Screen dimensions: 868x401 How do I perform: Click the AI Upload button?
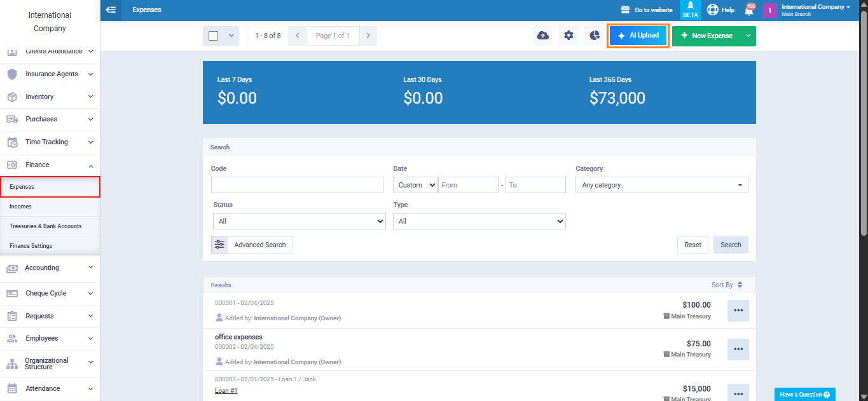pos(638,36)
